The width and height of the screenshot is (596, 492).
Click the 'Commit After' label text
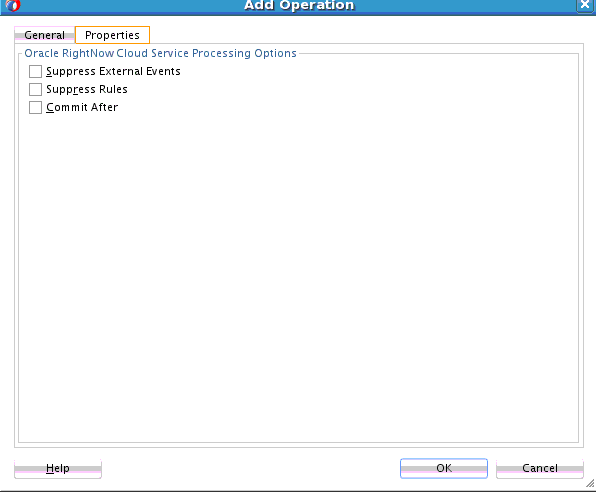82,108
